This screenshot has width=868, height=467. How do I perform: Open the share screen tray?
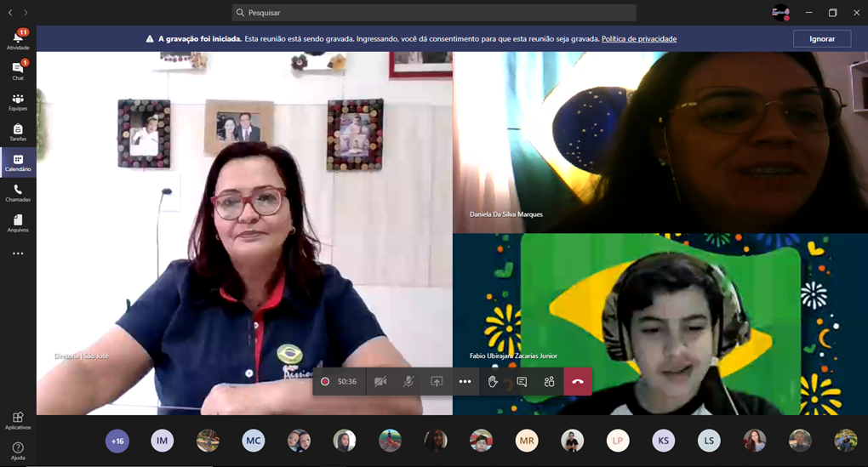point(437,382)
